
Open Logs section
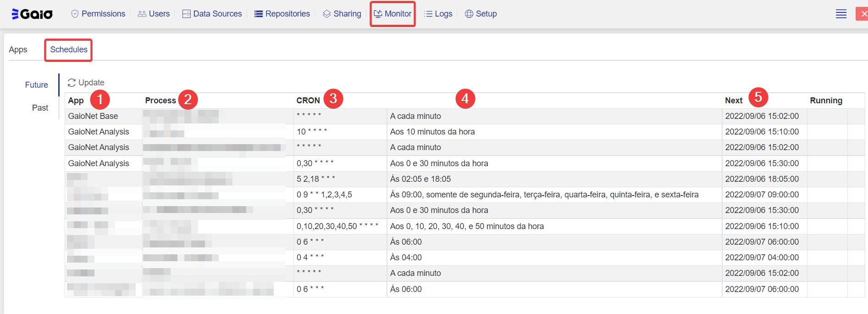438,14
